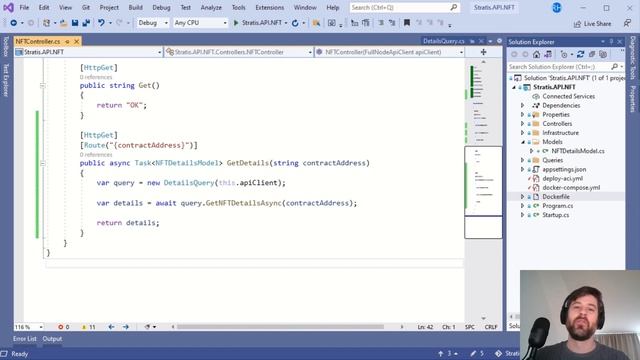Click the Switch Views icon in Solution Explorer
Screen dimensions: 640x360
click(x=548, y=54)
